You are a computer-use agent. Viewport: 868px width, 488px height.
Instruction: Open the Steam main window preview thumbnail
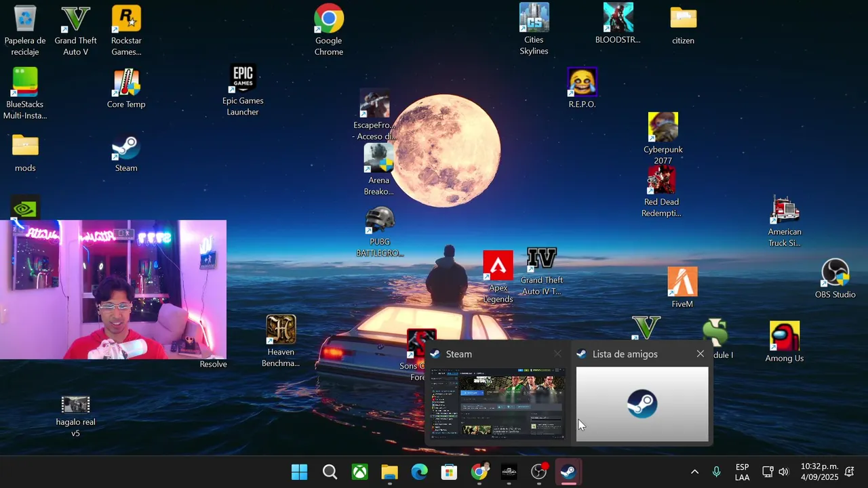click(x=497, y=403)
